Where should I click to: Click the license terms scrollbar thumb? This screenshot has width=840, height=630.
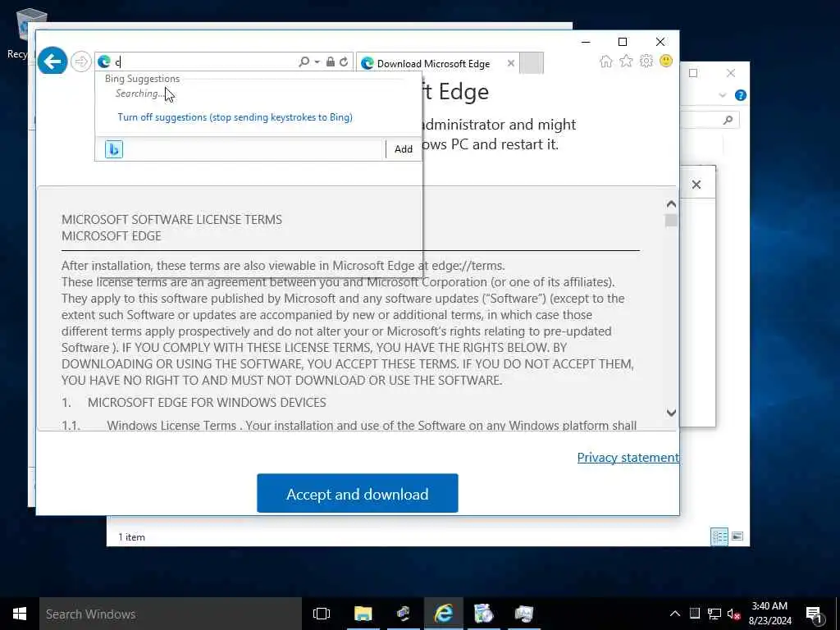pyautogui.click(x=671, y=221)
